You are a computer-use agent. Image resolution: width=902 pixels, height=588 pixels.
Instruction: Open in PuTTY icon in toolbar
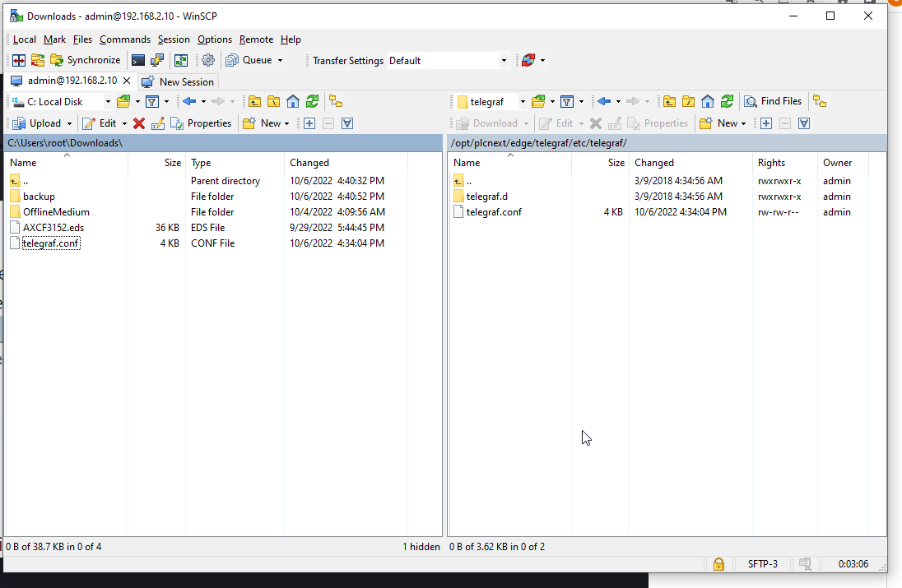pos(157,60)
